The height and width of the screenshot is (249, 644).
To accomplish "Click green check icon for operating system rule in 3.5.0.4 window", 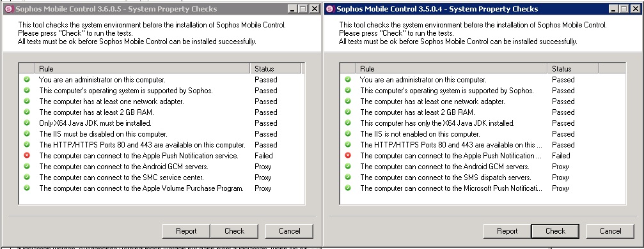I will (348, 90).
